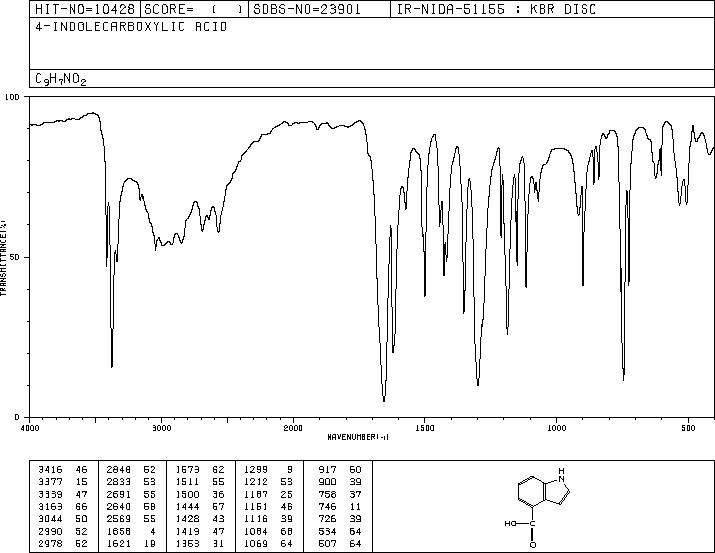Select peak 746 in the peak table
Viewport: 715px width, 553px height.
(328, 506)
